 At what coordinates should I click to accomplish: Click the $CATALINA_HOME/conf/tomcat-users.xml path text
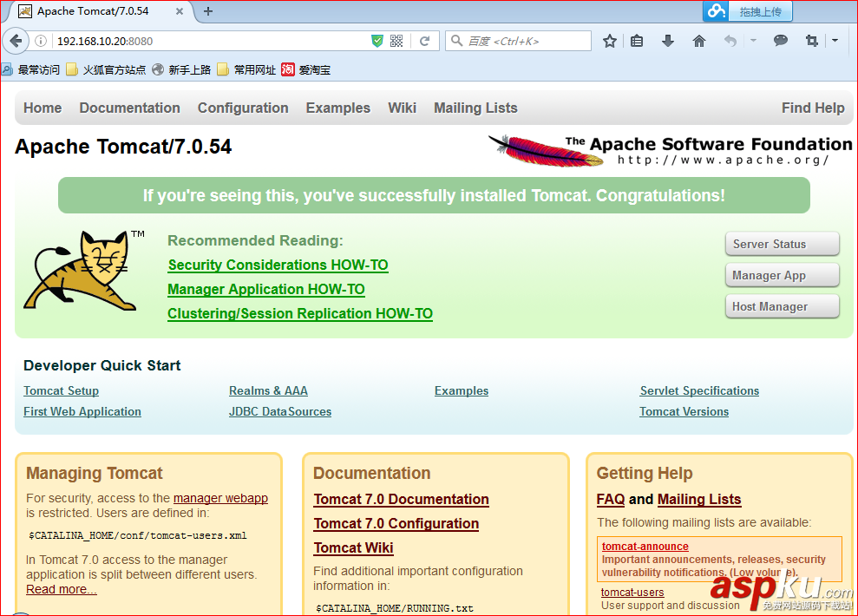(137, 535)
